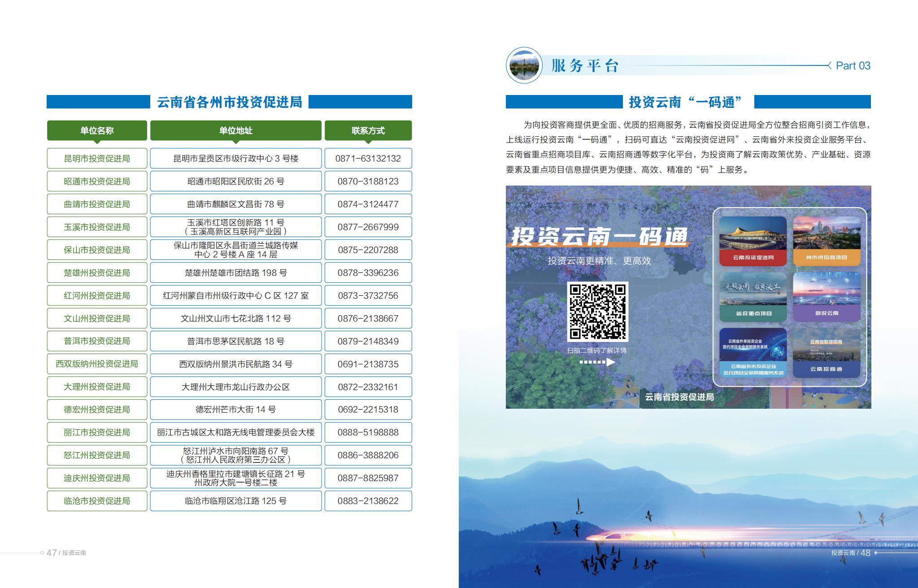
Task: Open the 云南招商通 tile
Action: (827, 353)
